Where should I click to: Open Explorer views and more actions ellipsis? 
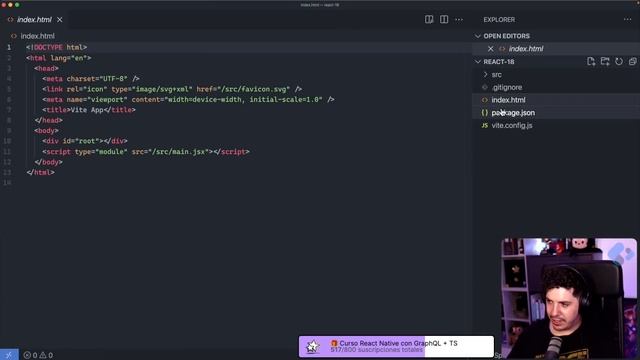click(627, 19)
